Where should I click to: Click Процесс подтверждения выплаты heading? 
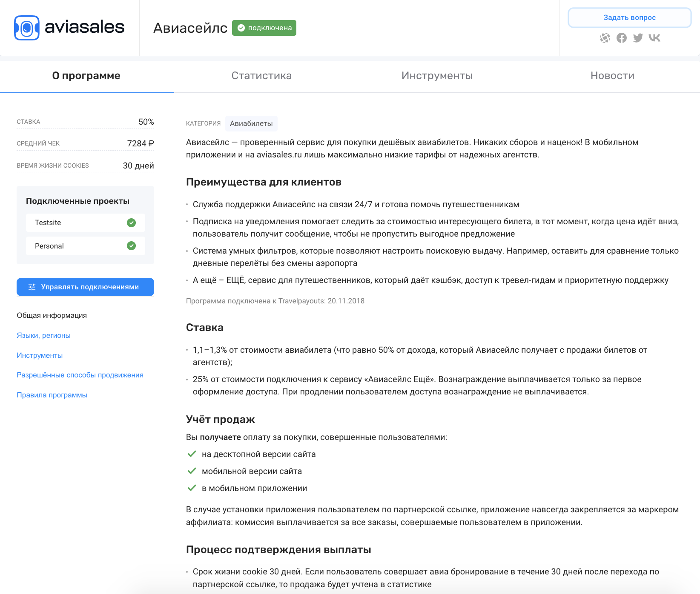(278, 550)
